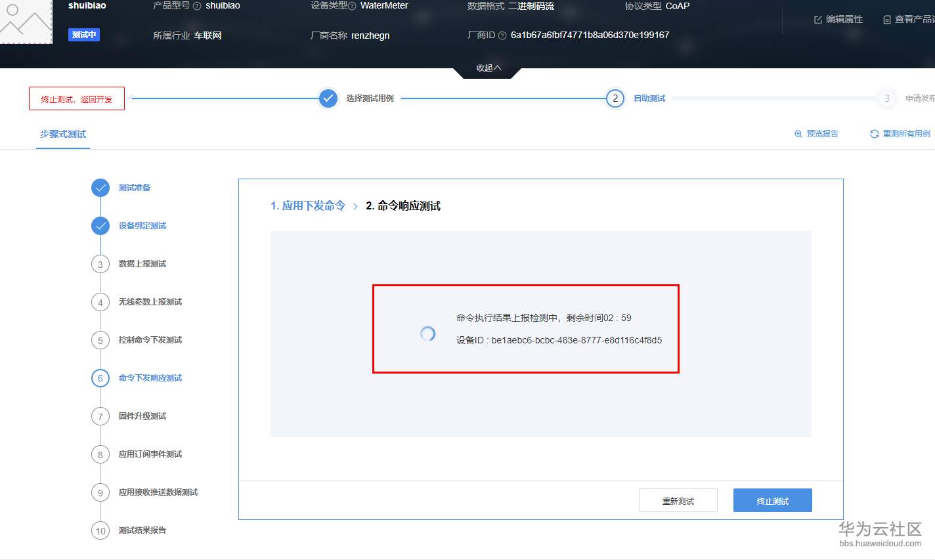Click step 6 circle for 命令下发响应测试
Viewport: 935px width, 560px height.
pyautogui.click(x=100, y=378)
